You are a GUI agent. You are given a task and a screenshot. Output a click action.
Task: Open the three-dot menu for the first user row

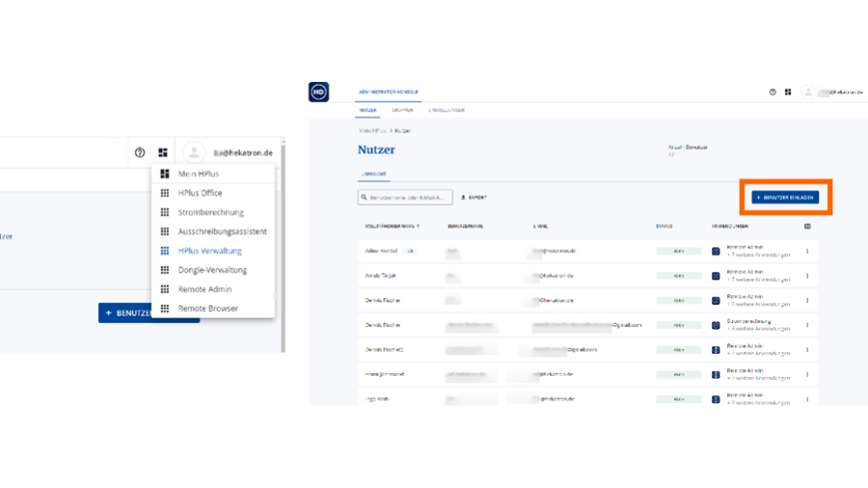point(807,251)
